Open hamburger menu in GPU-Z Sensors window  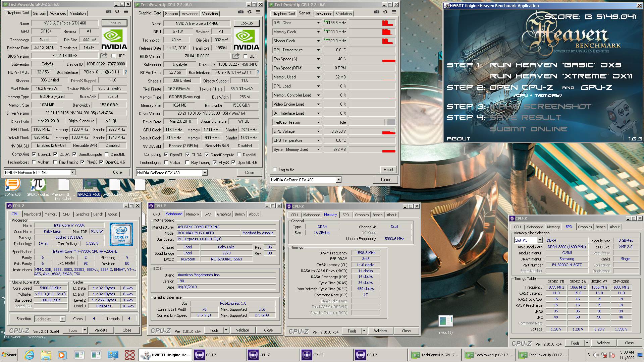coord(394,12)
